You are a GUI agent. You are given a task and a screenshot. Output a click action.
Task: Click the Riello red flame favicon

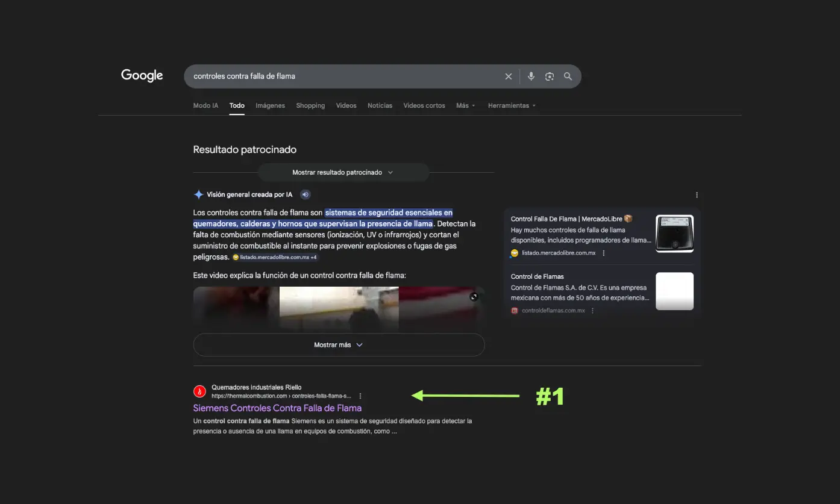(199, 391)
